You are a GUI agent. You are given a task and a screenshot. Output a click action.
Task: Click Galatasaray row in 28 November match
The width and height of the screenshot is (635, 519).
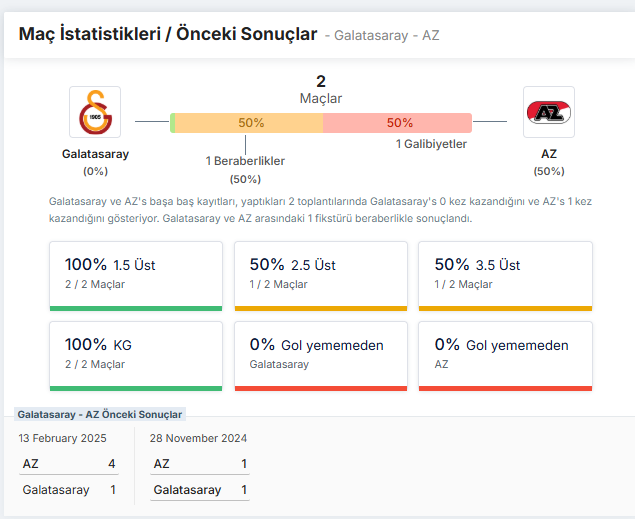point(200,490)
